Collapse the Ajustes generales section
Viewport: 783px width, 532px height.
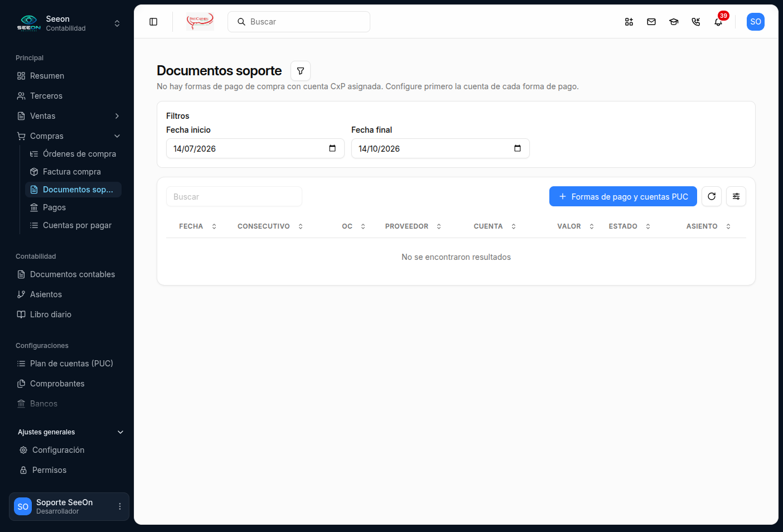point(70,432)
